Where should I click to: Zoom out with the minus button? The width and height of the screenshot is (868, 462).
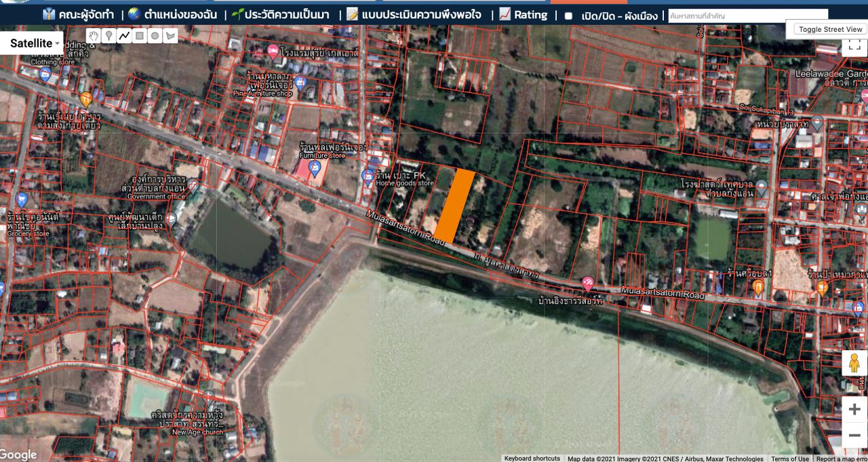tap(854, 435)
